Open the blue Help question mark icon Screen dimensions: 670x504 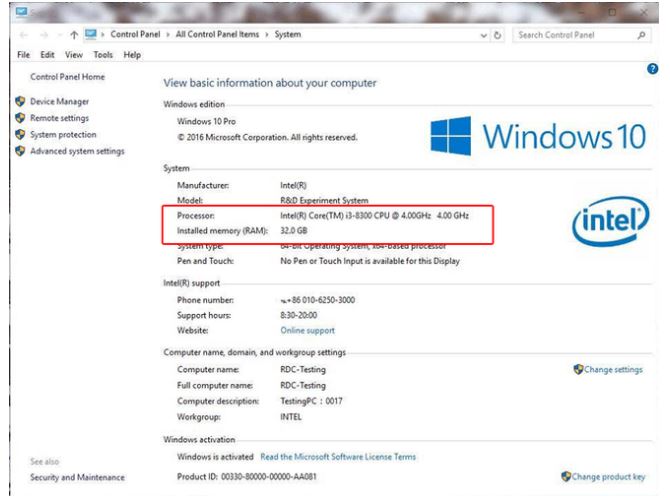pos(652,68)
